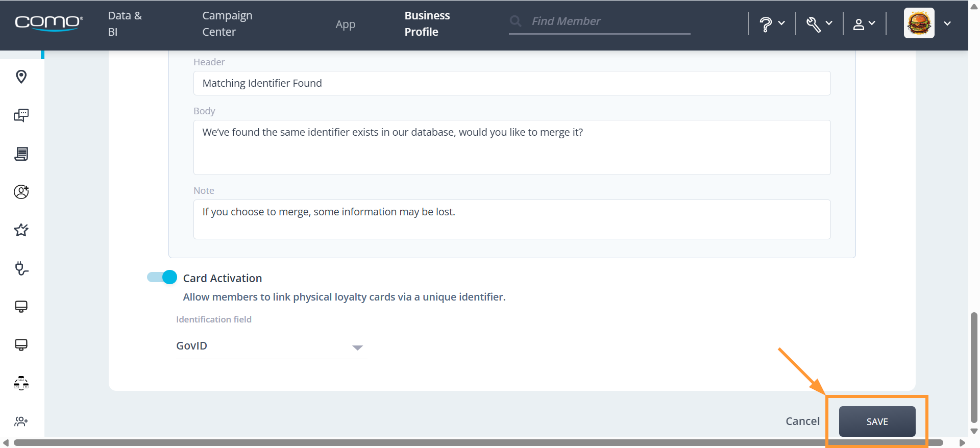Click the scroll down arrow

tap(974, 432)
